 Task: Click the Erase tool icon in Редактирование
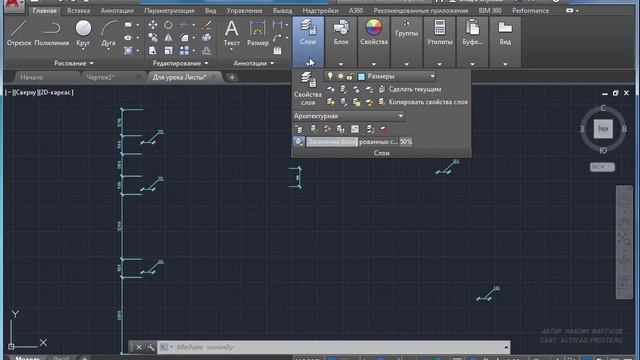point(207,25)
